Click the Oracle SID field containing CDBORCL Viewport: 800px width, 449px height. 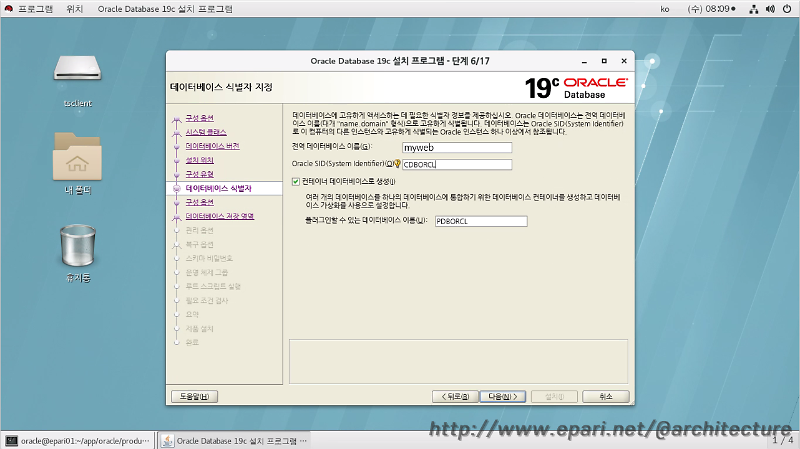point(457,164)
